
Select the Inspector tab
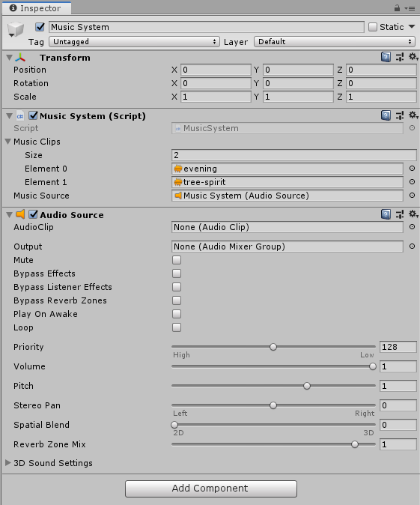point(36,8)
